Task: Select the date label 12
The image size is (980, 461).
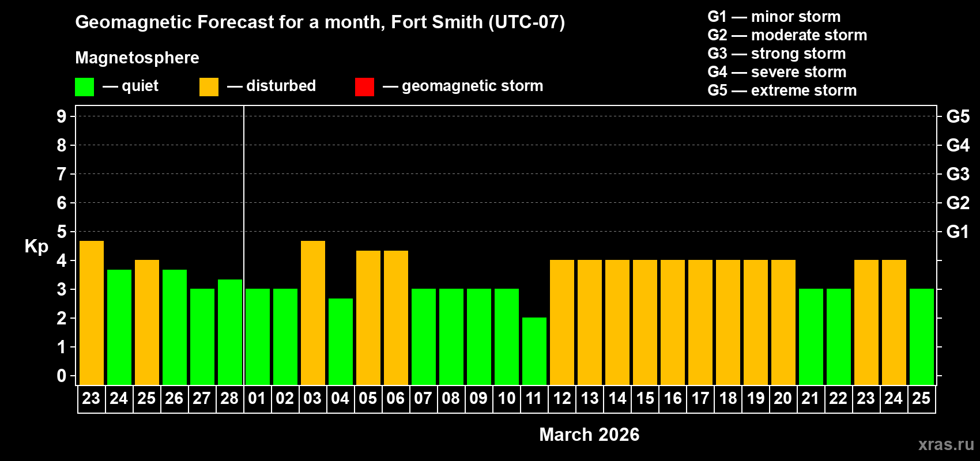Action: [561, 399]
